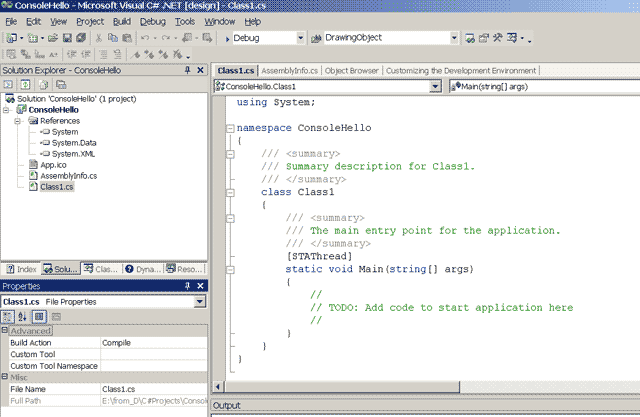
Task: Click the Paste toolbar icon
Action: pyautogui.click(x=127, y=38)
